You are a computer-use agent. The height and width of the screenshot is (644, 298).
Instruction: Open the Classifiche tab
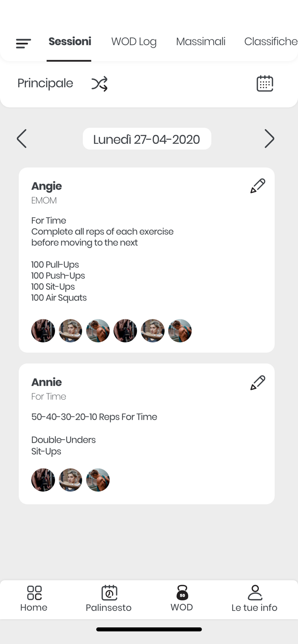tap(271, 42)
